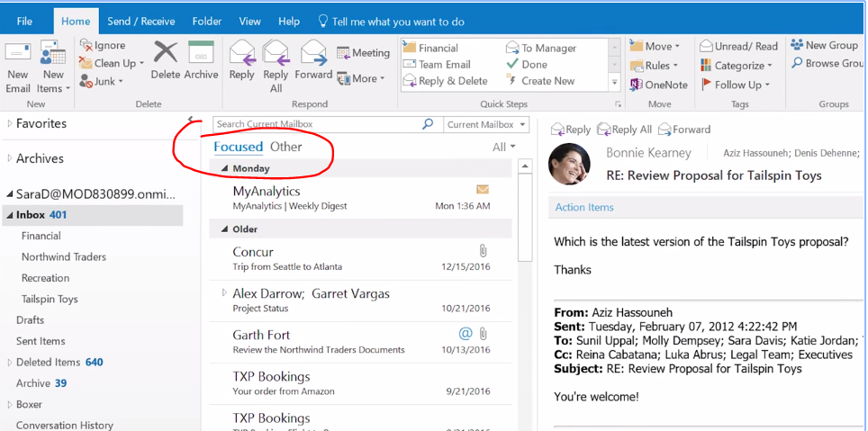868x431 pixels.
Task: Click the Meeting reply icon
Action: click(x=363, y=53)
